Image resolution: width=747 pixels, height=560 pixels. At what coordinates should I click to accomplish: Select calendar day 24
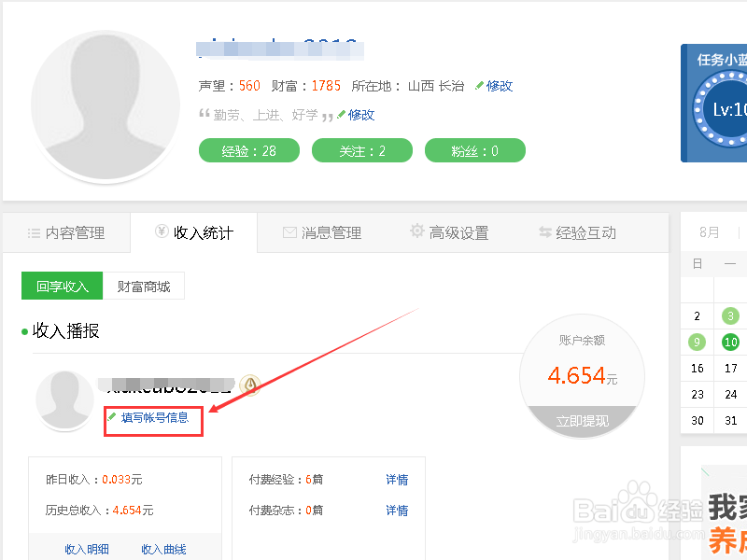pos(730,394)
